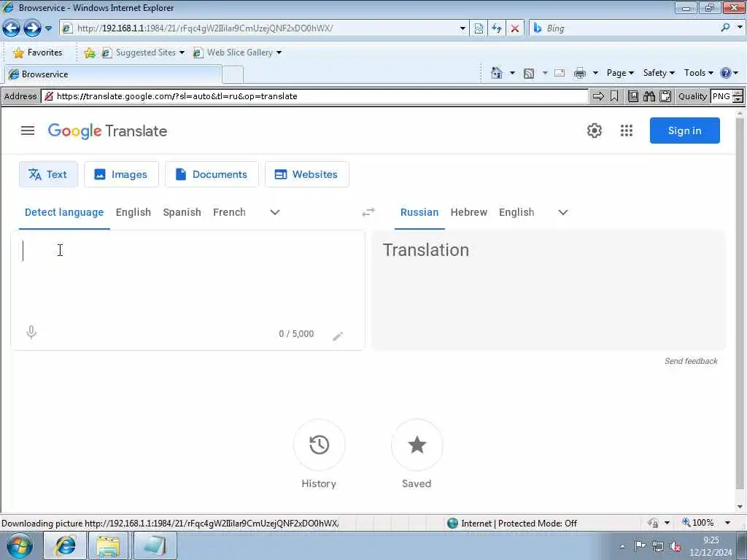Stop page loading with the red X
The width and height of the screenshot is (747, 560).
(515, 28)
